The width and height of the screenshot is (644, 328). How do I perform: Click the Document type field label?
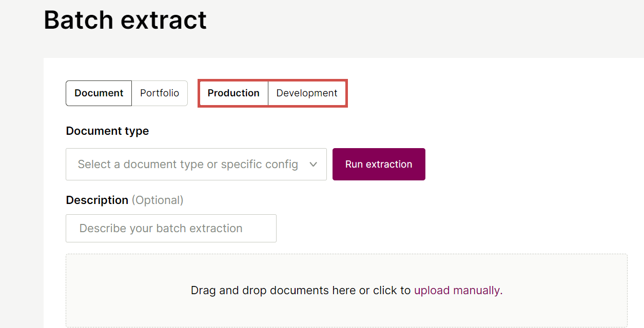coord(107,131)
